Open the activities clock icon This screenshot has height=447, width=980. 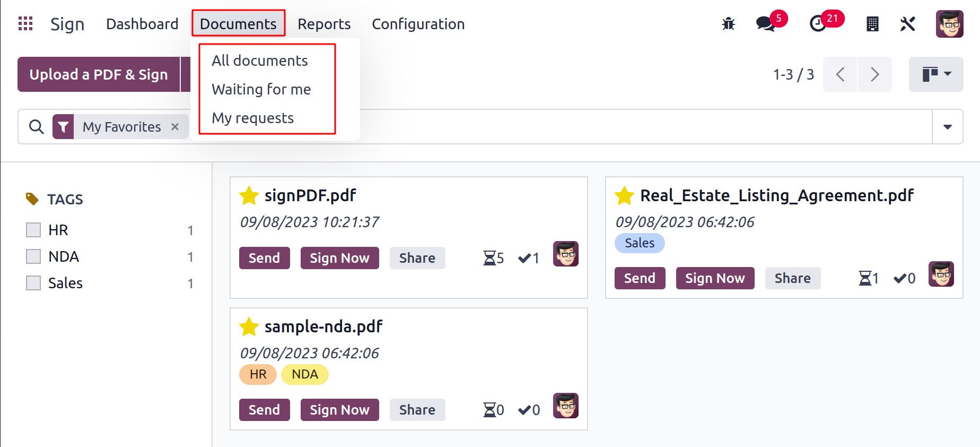(x=818, y=24)
